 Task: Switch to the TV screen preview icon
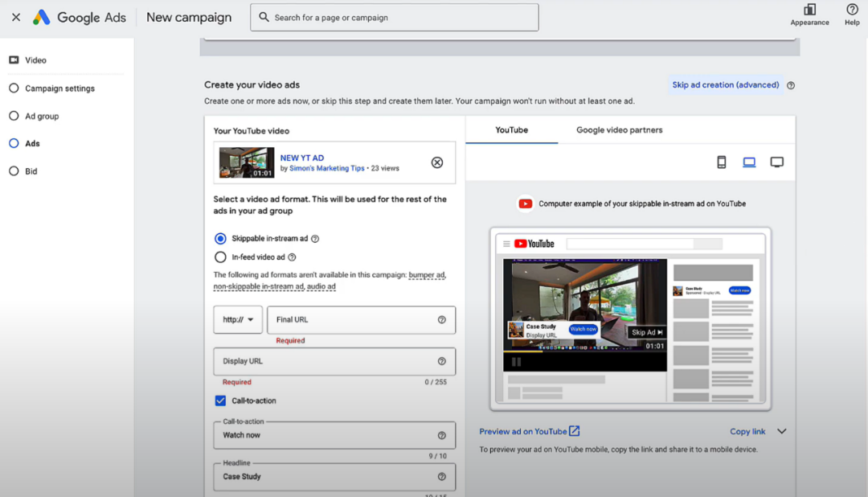776,162
